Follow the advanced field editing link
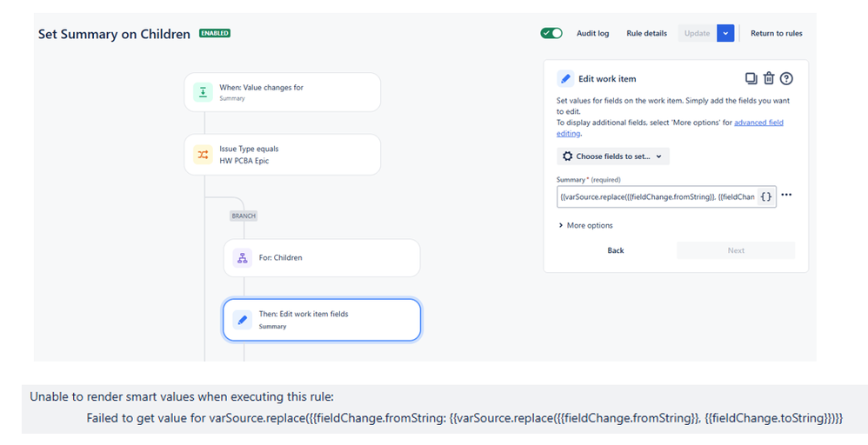Image resolution: width=868 pixels, height=445 pixels. click(x=758, y=123)
